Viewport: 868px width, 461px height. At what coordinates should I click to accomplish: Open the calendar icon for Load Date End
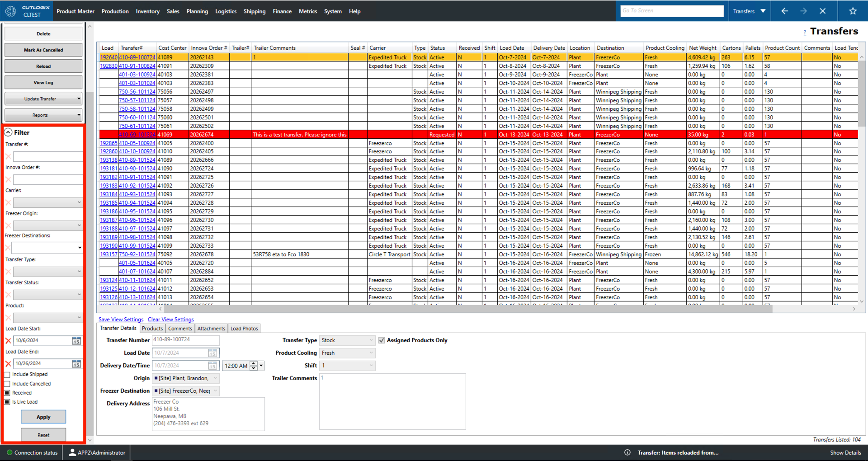point(76,363)
